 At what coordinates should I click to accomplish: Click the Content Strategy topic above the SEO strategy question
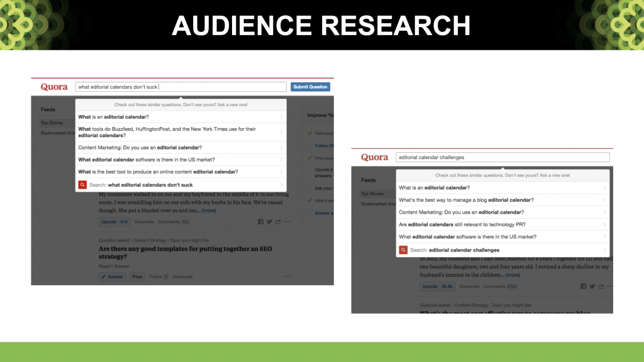tap(150, 241)
